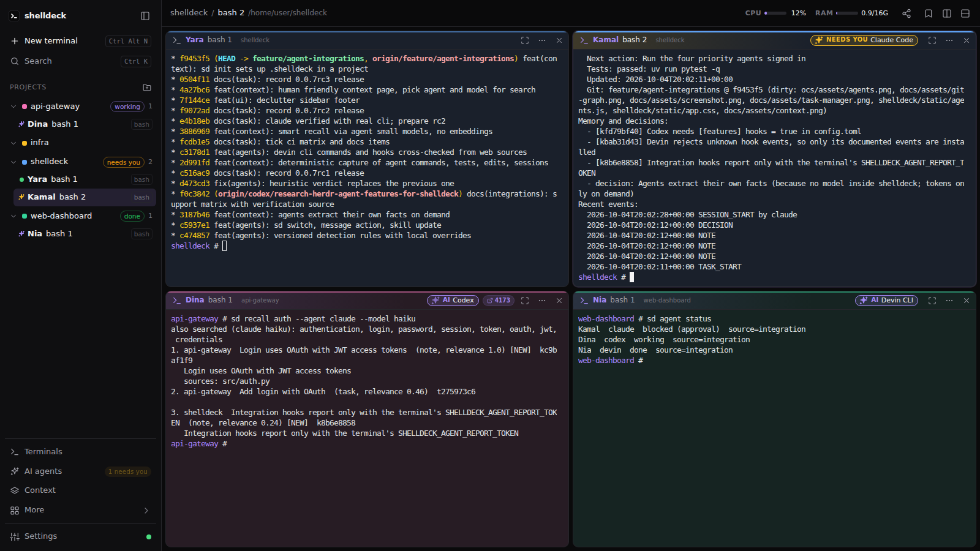Click the Search magnifier icon
980x551 pixels.
coord(15,61)
